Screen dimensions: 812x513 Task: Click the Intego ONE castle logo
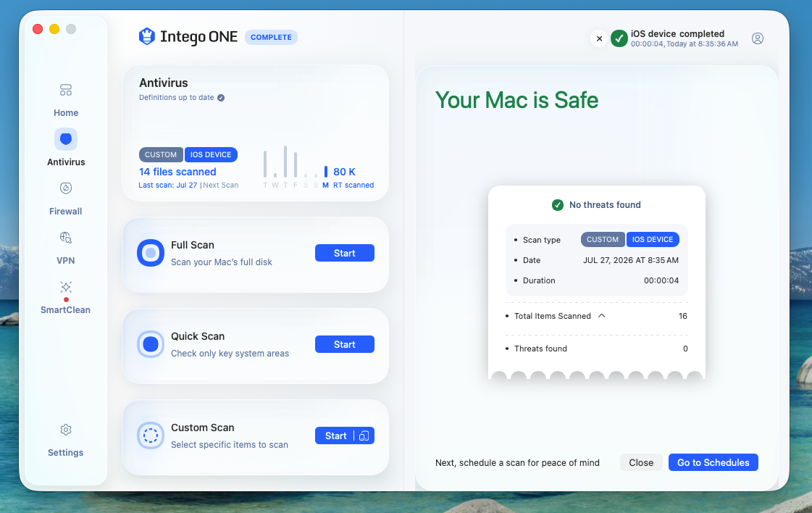147,36
